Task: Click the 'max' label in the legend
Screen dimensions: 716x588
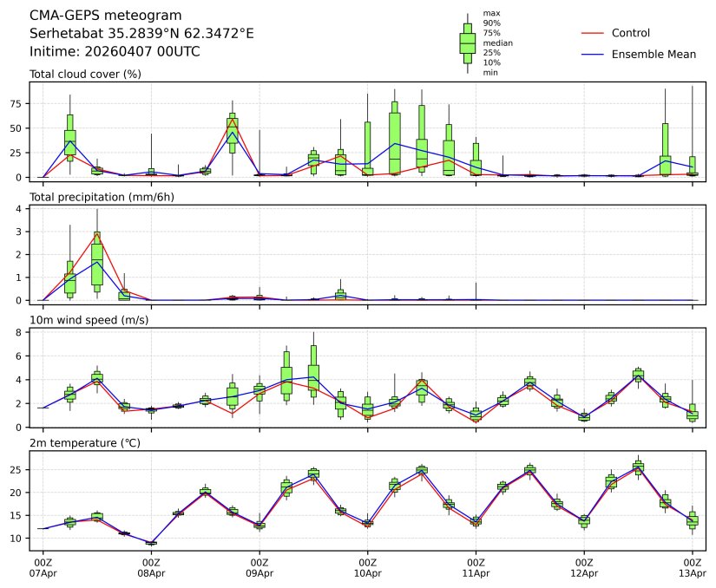Action: (x=491, y=14)
